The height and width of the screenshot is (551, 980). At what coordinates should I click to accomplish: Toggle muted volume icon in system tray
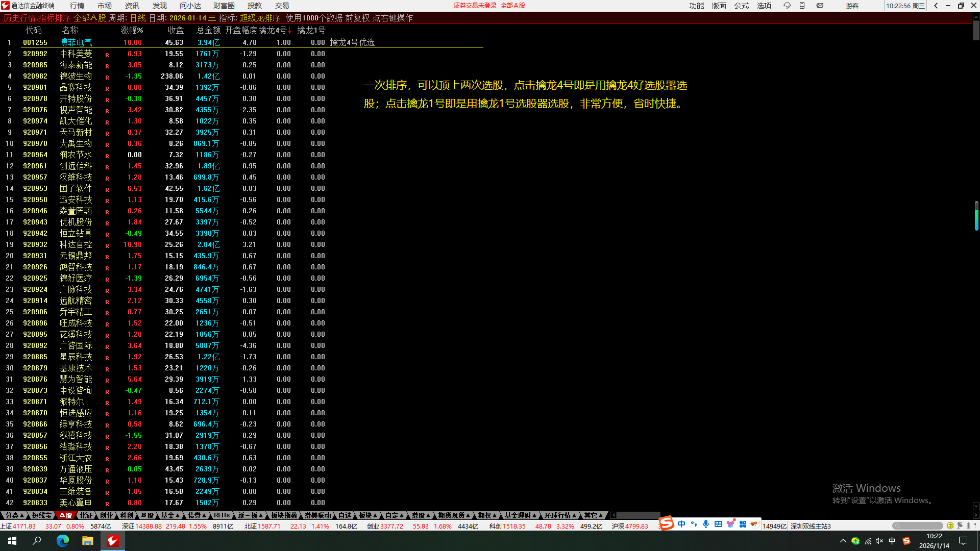[x=879, y=541]
